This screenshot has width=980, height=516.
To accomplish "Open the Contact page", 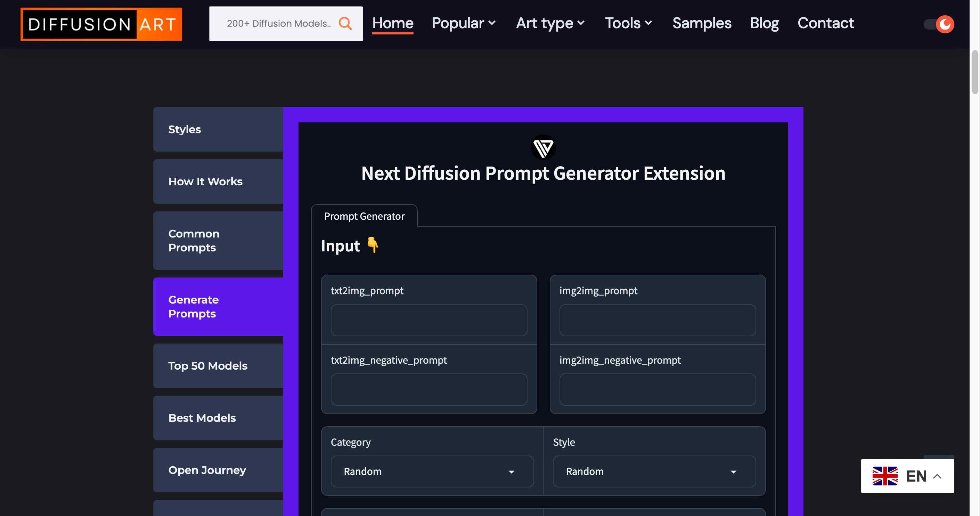I will click(826, 23).
